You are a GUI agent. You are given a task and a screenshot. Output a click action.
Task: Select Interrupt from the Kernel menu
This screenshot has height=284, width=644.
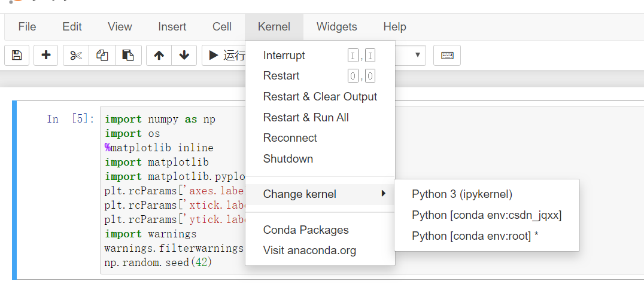pyautogui.click(x=284, y=56)
